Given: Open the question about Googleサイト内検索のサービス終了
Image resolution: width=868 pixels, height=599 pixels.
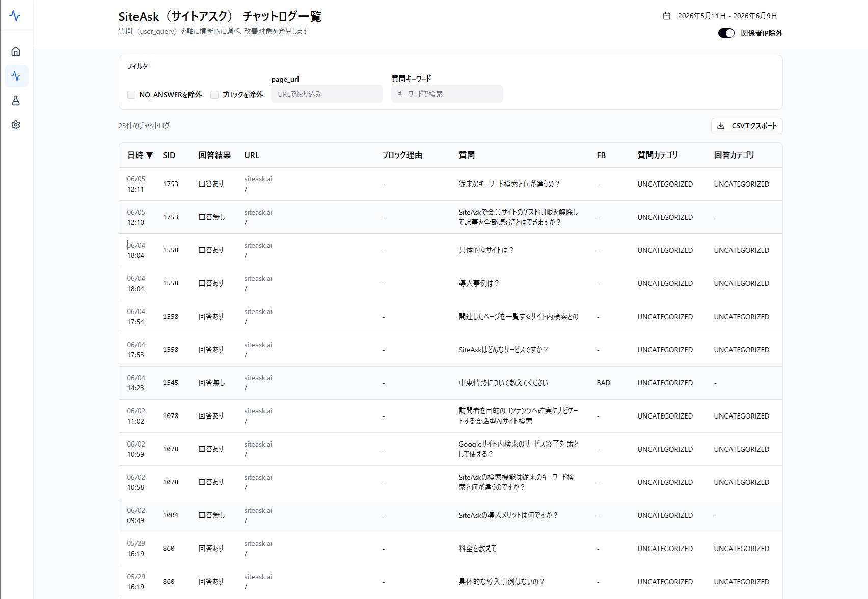Looking at the screenshot, I should pos(519,449).
